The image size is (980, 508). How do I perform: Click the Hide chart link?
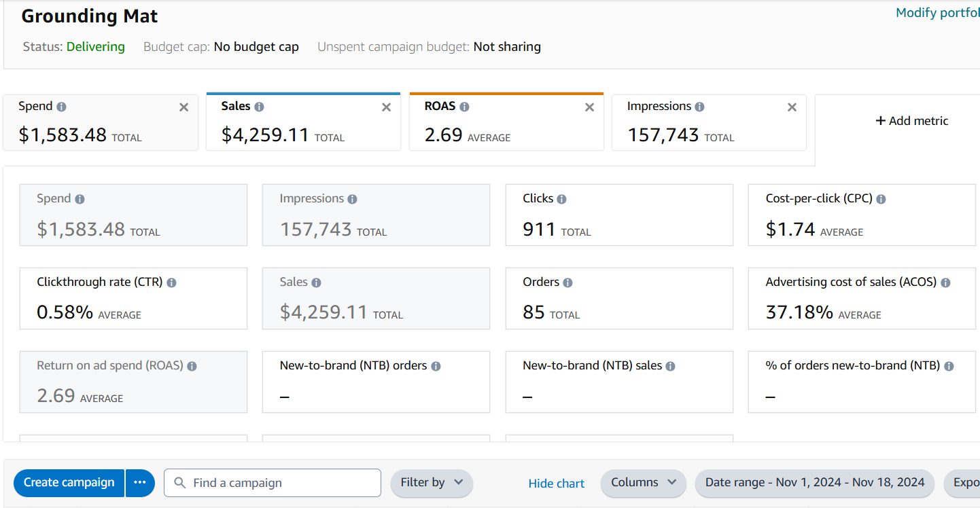(x=557, y=484)
